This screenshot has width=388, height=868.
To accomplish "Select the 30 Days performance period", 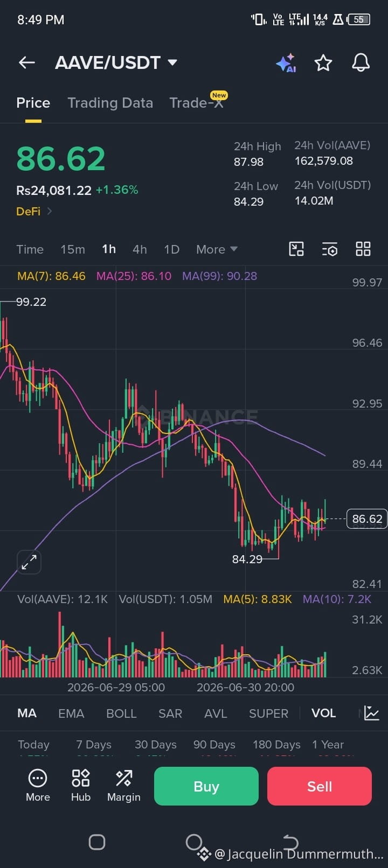I will click(x=156, y=745).
